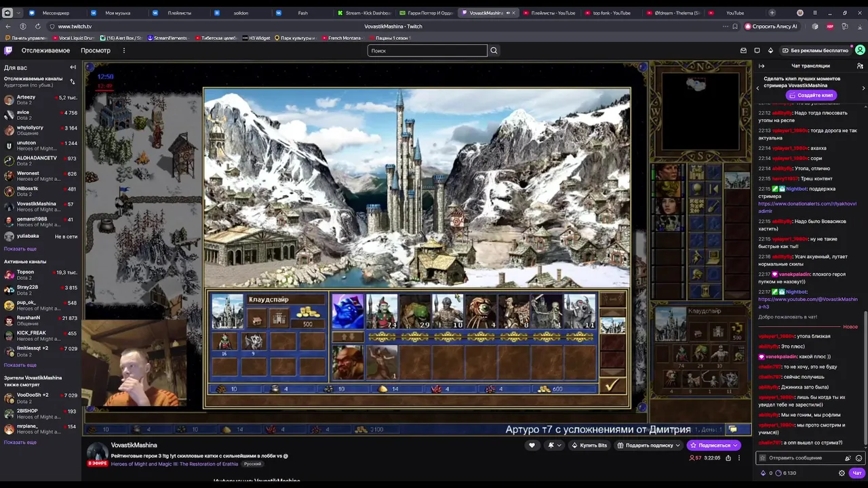Expand the 'Подписаться' subscribe dropdown

pos(735,445)
